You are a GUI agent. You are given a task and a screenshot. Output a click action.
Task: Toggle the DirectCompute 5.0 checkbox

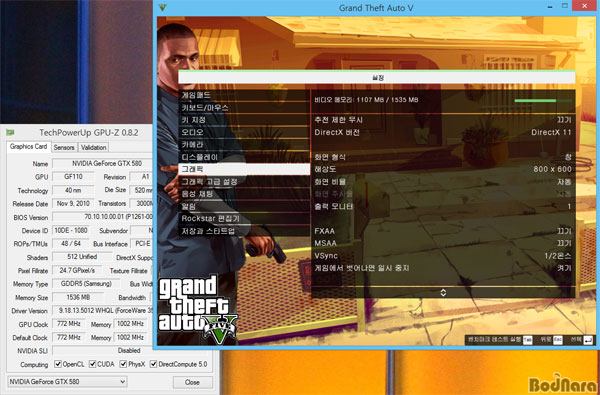[x=153, y=364]
